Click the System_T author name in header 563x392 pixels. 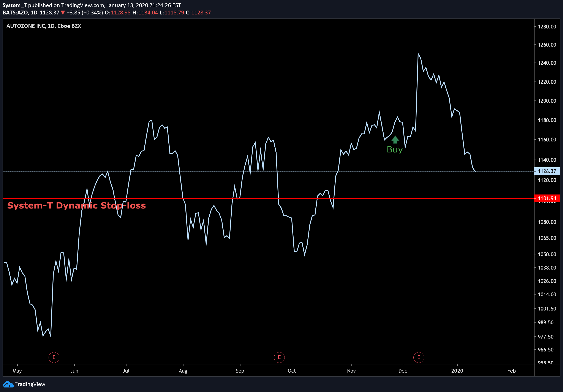[x=14, y=5]
